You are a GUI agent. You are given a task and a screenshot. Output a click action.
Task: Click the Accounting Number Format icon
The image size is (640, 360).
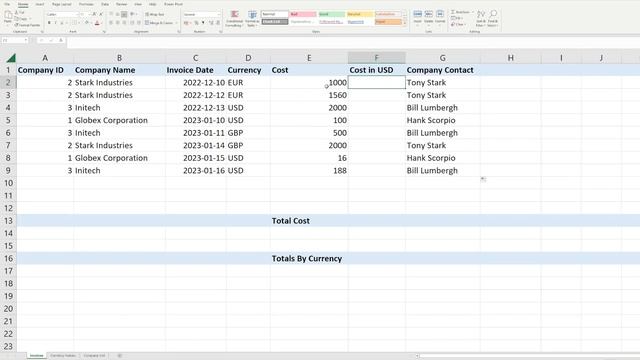(186, 23)
